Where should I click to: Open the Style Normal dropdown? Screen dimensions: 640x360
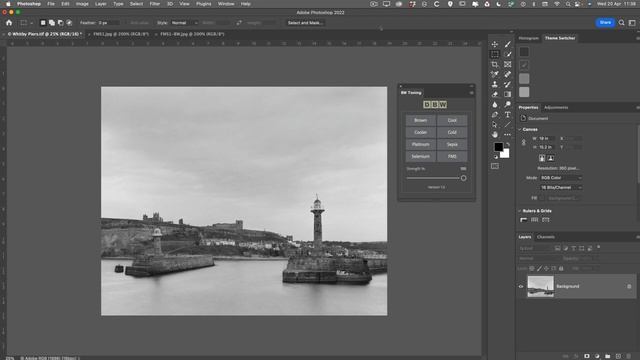tap(184, 23)
